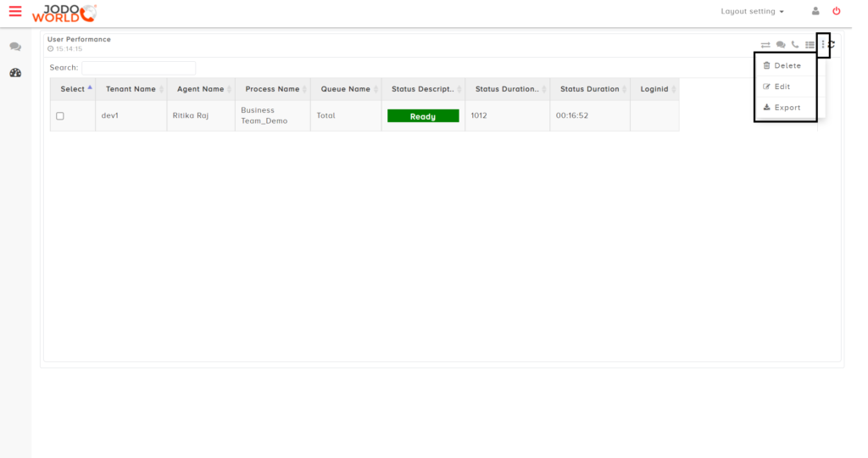This screenshot has height=458, width=868.
Task: Click the three-dot more options icon
Action: pos(823,45)
